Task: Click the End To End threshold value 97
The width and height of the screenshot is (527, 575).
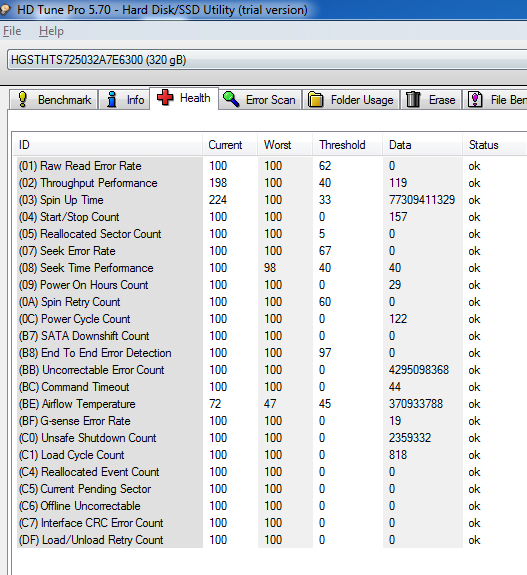Action: coord(325,353)
